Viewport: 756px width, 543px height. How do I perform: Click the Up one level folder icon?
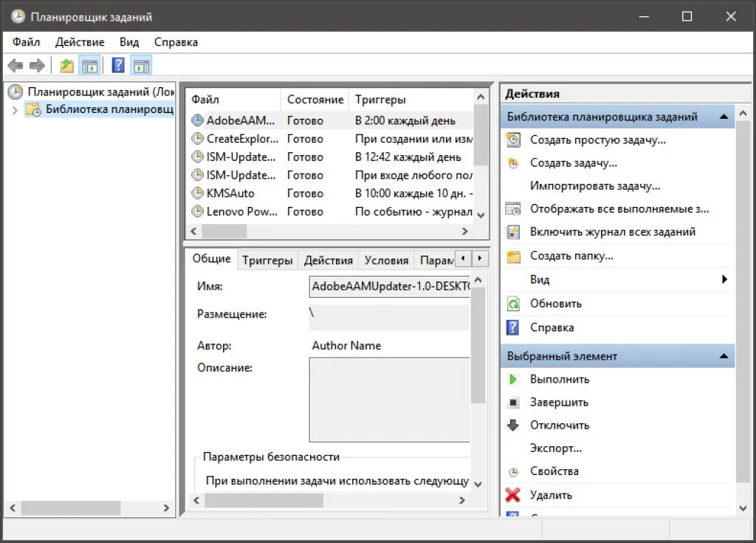(67, 65)
